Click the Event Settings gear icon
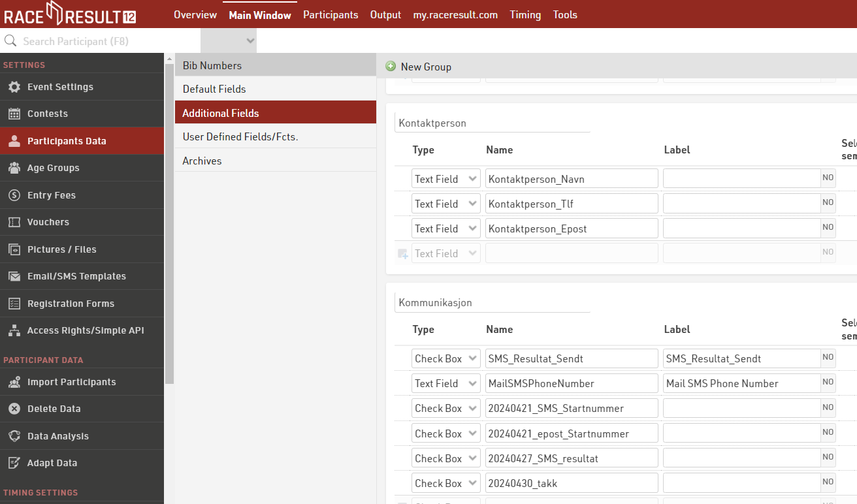The width and height of the screenshot is (857, 504). (14, 87)
